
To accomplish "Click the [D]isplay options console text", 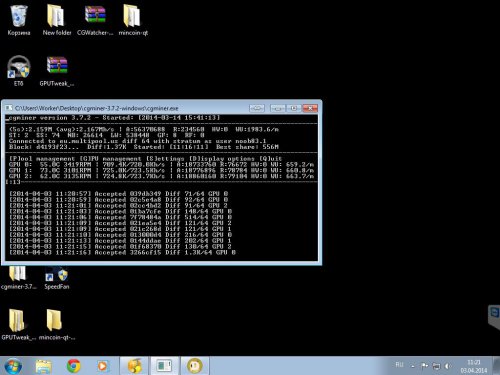I will 222,159.
